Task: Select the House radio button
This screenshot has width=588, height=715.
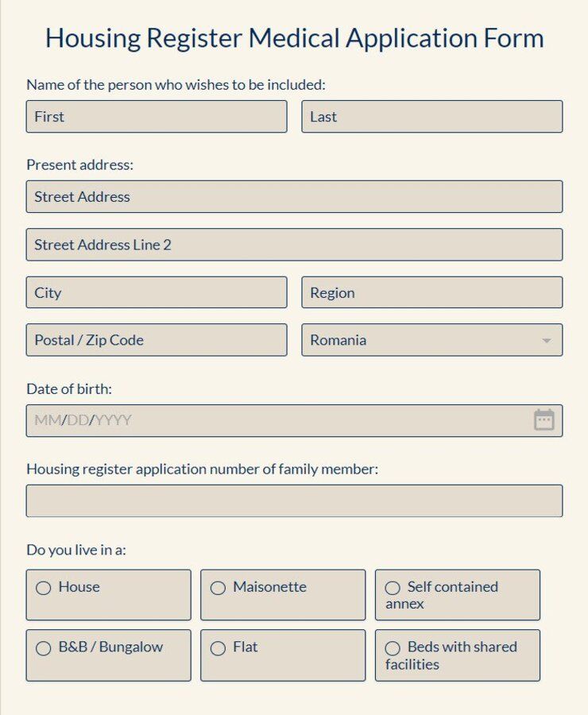Action: coord(42,588)
